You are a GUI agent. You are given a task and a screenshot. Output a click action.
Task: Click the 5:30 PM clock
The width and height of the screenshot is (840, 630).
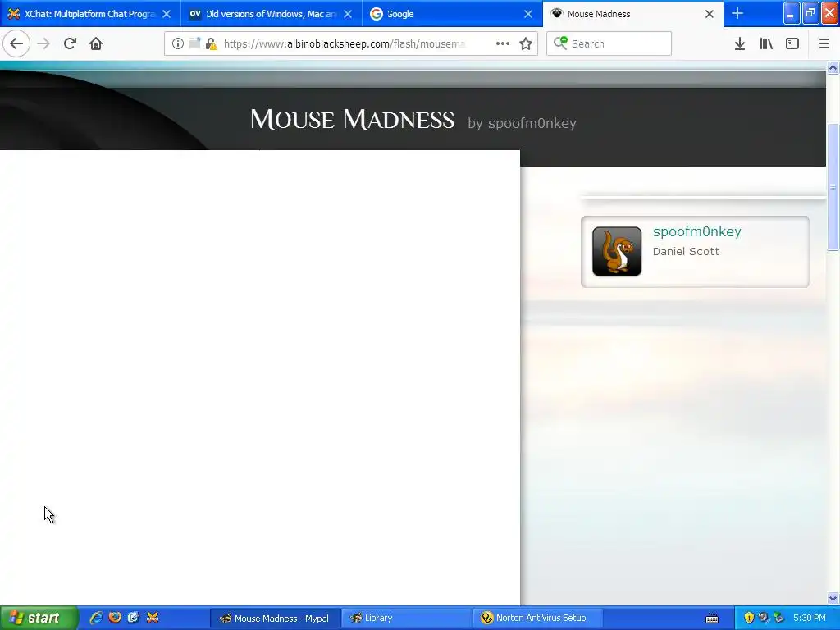(810, 619)
